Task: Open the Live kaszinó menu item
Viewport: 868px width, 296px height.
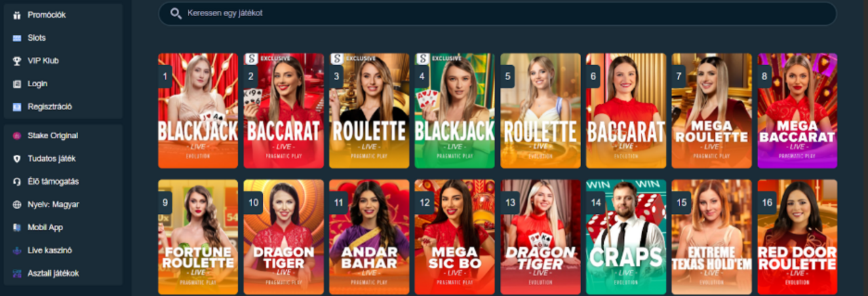Action: click(63, 251)
